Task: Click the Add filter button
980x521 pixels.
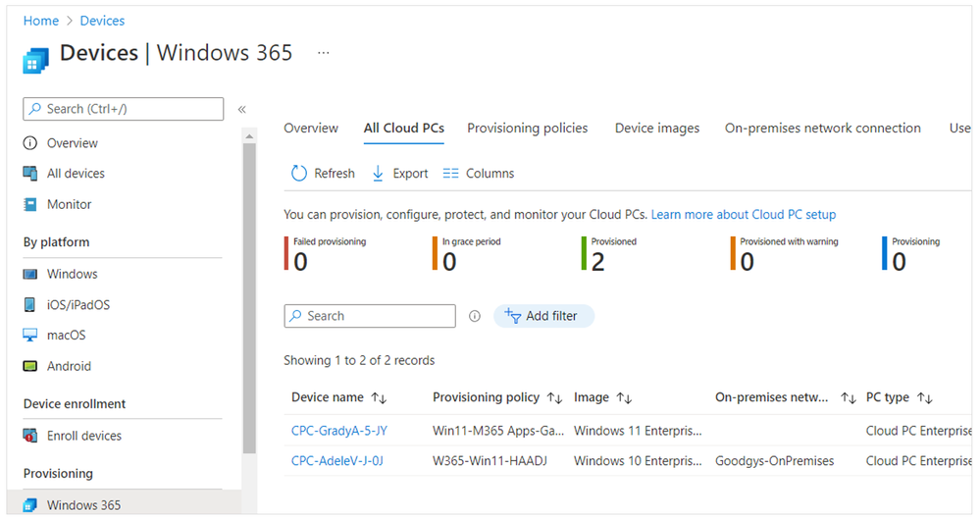Action: coord(543,316)
